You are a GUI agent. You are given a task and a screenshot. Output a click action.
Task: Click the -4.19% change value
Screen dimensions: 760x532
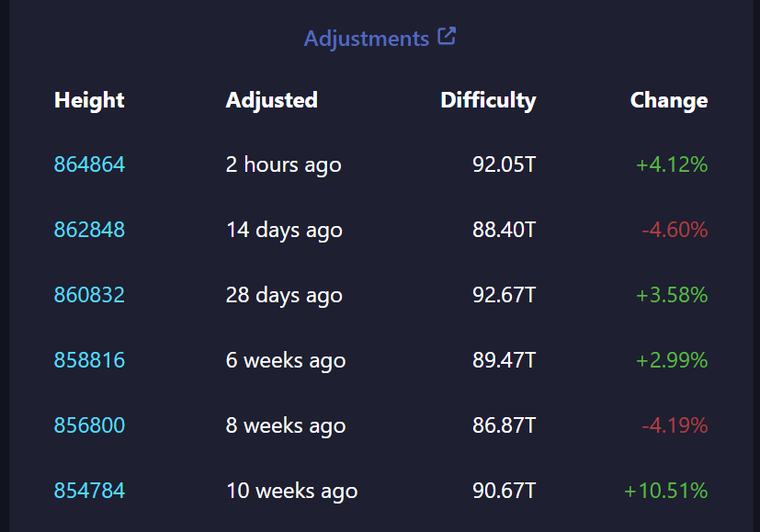tap(675, 425)
